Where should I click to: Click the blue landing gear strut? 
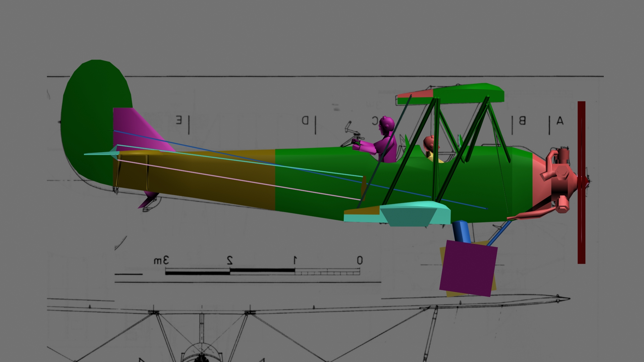(462, 232)
